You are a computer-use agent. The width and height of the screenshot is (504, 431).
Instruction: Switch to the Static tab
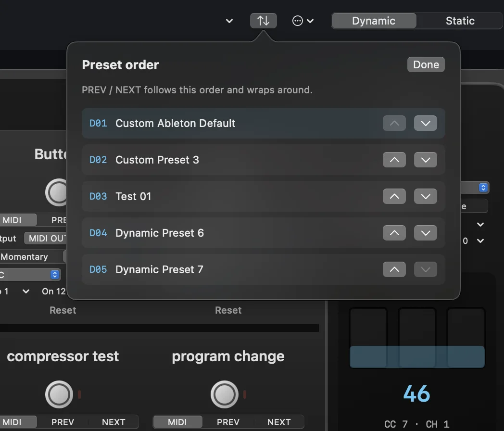[460, 21]
